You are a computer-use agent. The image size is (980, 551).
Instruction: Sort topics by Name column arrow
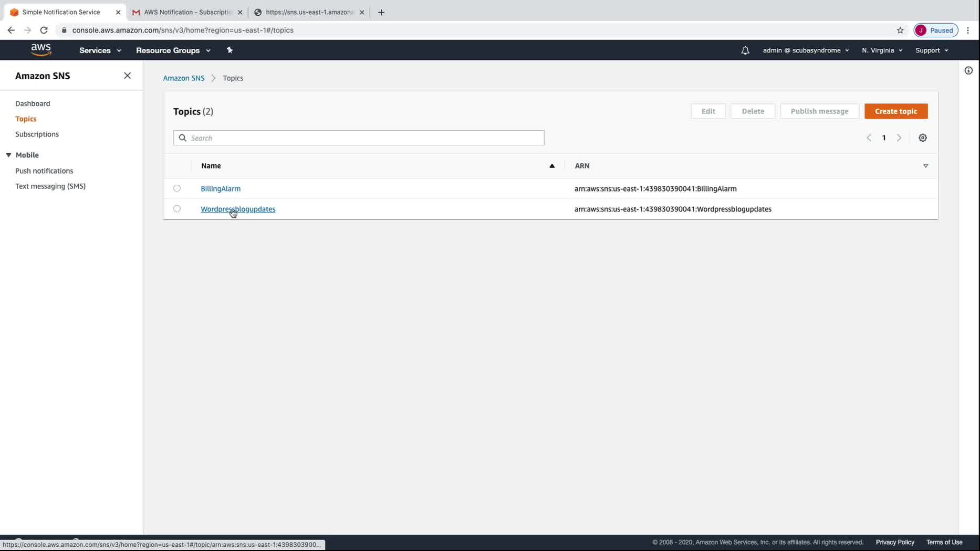[x=552, y=166]
